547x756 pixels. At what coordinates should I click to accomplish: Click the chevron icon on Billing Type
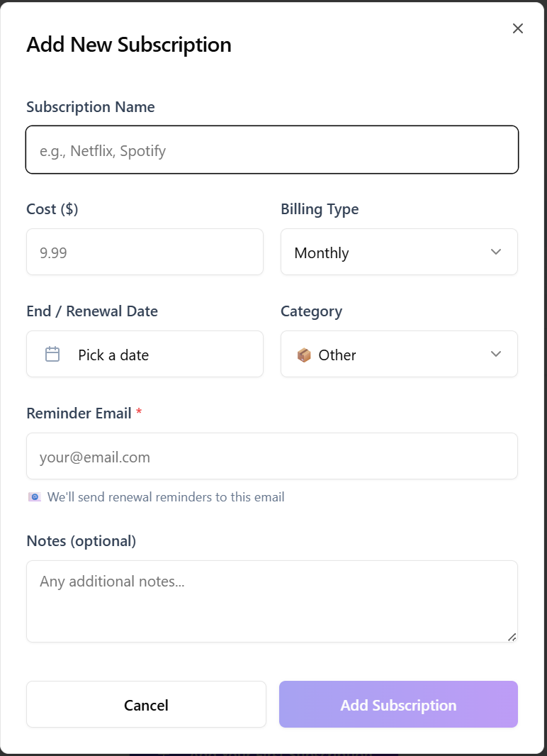[496, 252]
